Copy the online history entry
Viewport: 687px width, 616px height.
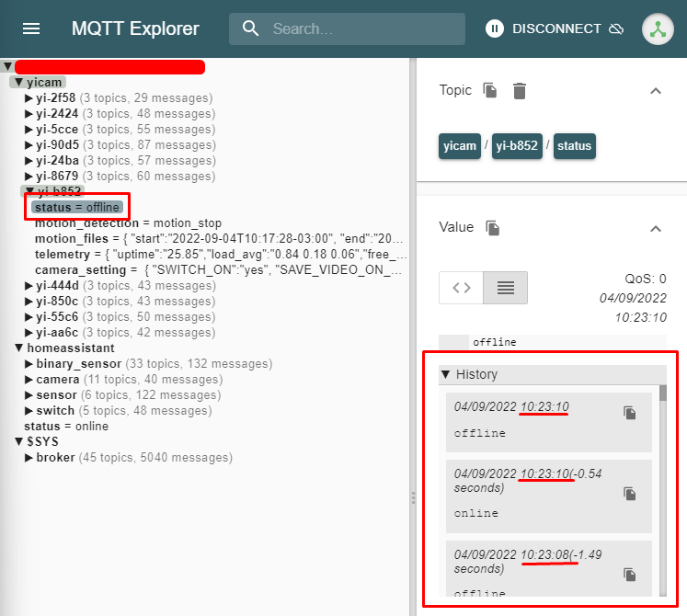pos(630,494)
